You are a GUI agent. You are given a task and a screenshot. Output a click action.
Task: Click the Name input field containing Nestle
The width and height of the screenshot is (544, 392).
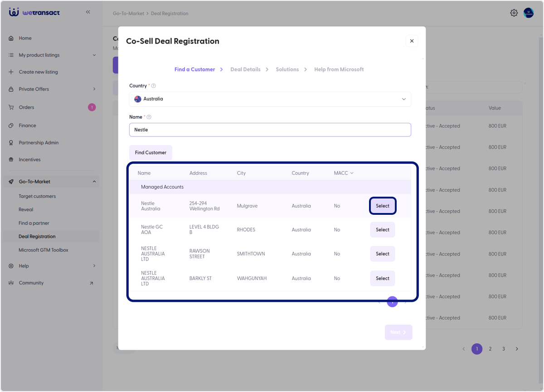click(270, 130)
